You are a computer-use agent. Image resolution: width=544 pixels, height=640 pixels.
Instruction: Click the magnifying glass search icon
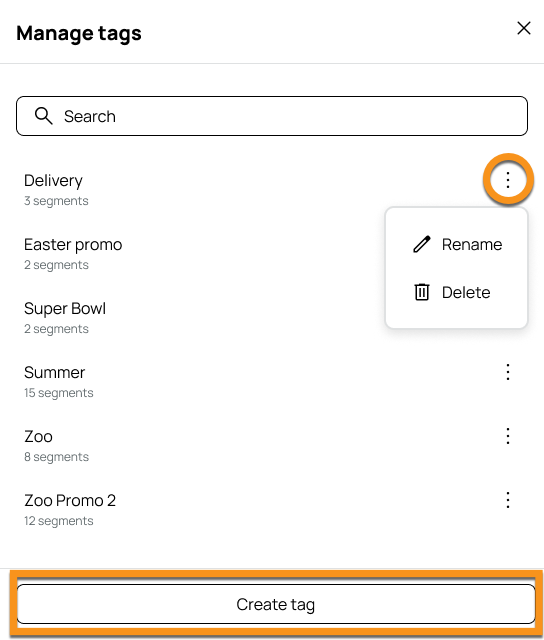pyautogui.click(x=43, y=116)
